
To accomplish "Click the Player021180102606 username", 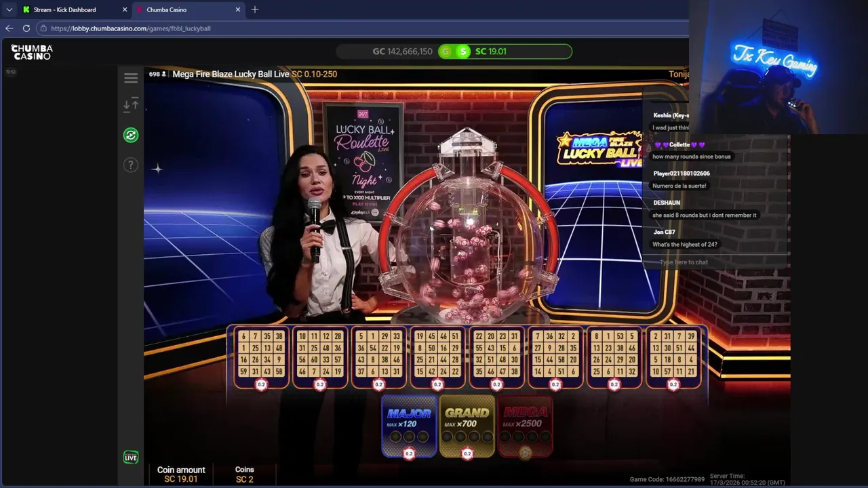I will (682, 174).
